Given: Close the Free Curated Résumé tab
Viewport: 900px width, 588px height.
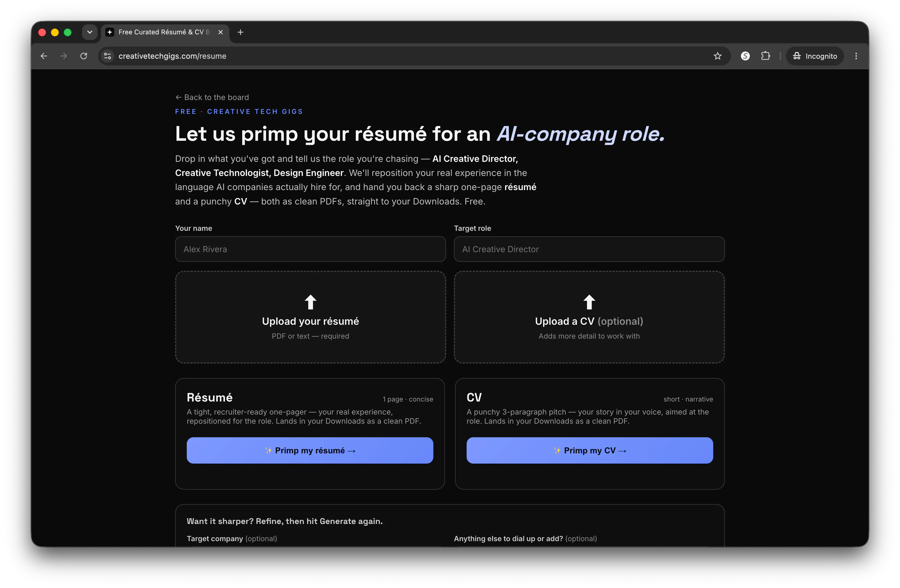Looking at the screenshot, I should pos(221,32).
